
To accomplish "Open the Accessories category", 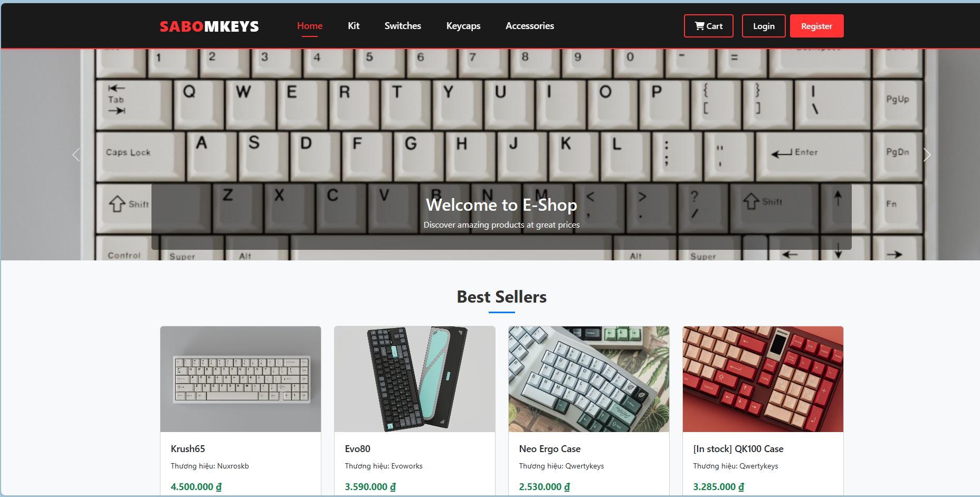I will click(530, 26).
